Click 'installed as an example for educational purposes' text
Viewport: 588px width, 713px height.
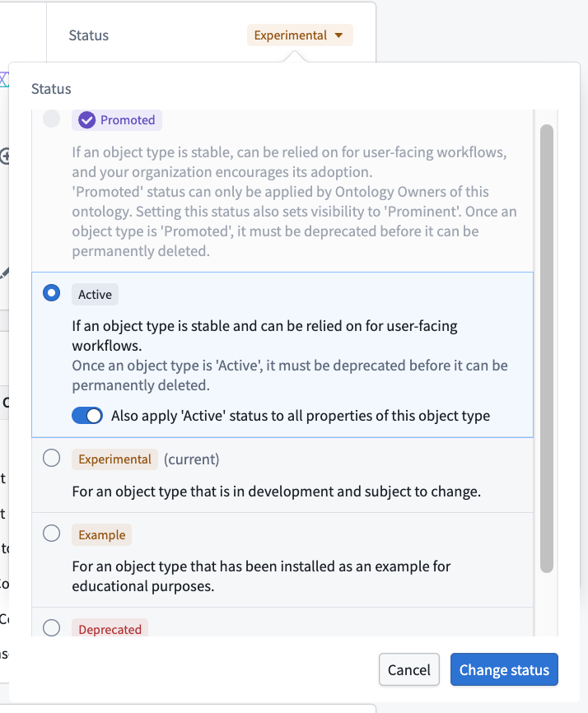(261, 576)
